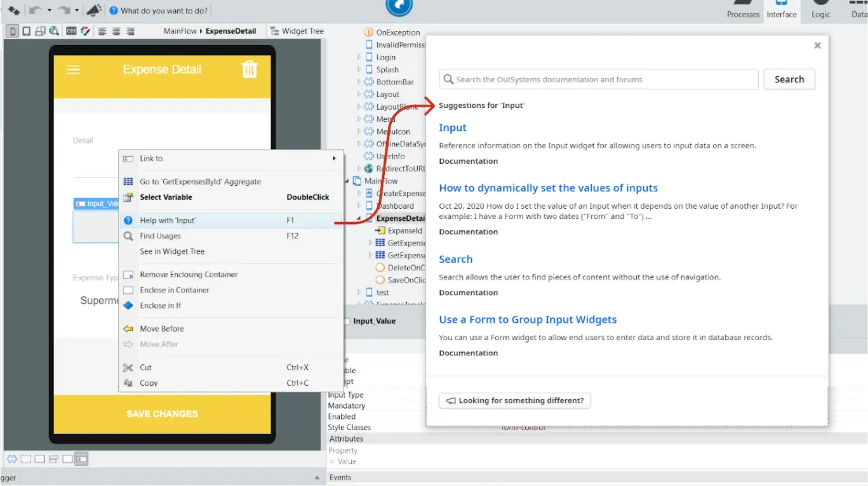Select the SaveOnClick action in the tree
868x486 pixels.
coord(400,280)
